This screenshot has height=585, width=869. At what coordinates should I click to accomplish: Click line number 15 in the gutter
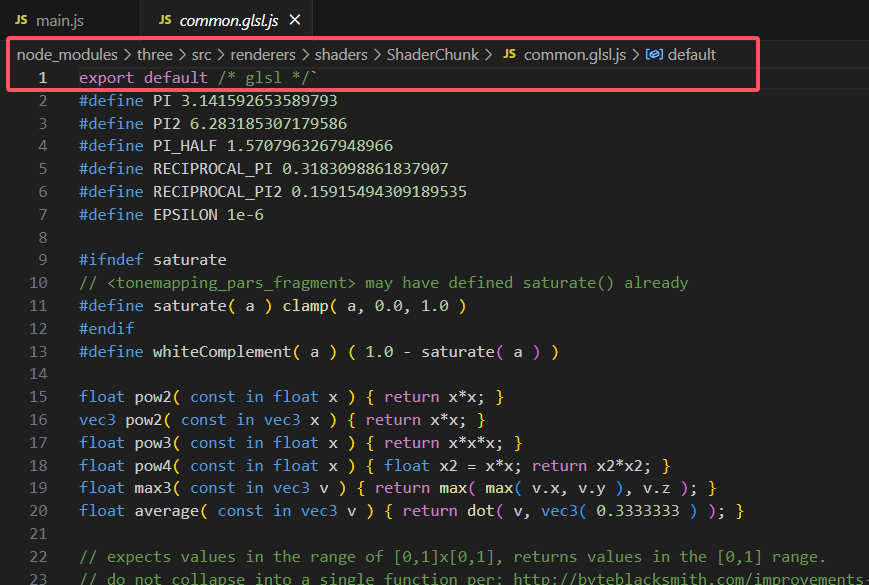tap(40, 397)
